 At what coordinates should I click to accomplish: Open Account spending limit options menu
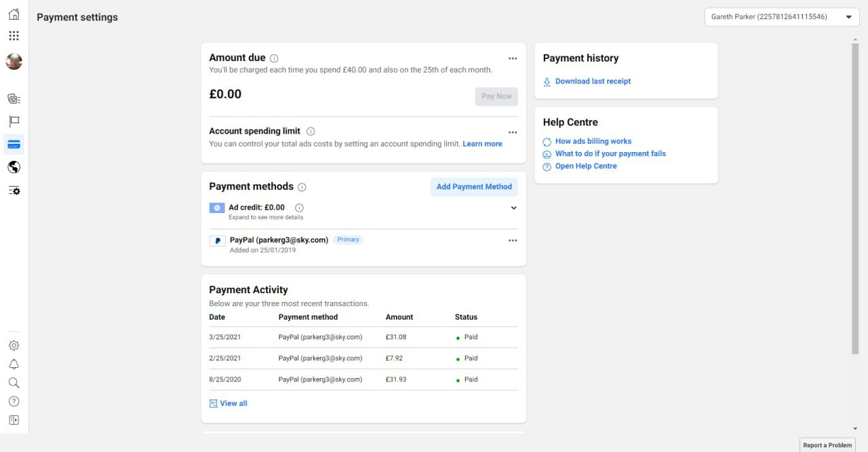(x=513, y=132)
